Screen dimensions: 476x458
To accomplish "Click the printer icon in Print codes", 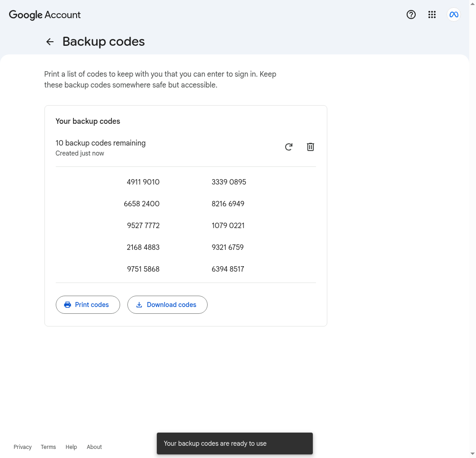I will (68, 305).
